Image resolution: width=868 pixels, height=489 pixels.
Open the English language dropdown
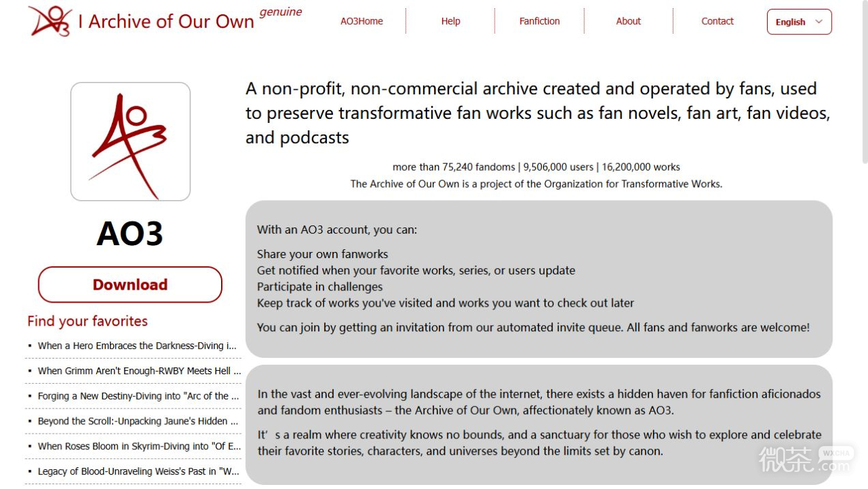click(x=799, y=22)
